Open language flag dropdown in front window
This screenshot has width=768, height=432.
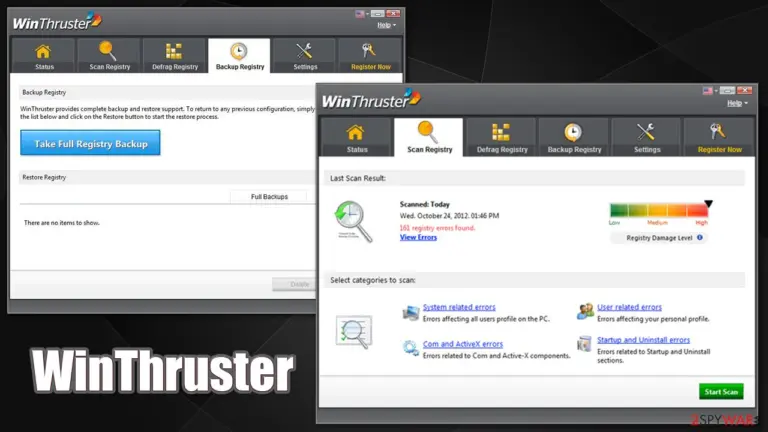(x=710, y=91)
